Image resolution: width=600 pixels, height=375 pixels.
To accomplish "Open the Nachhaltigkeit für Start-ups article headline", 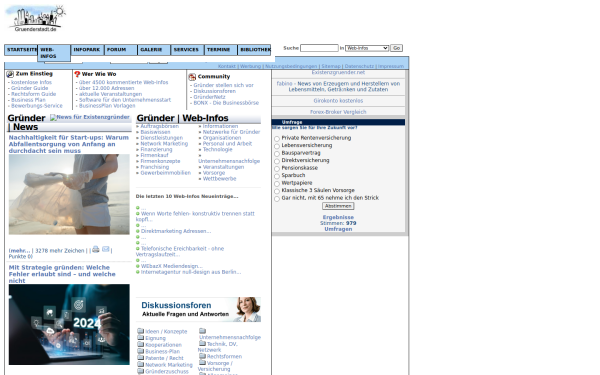I will point(68,144).
